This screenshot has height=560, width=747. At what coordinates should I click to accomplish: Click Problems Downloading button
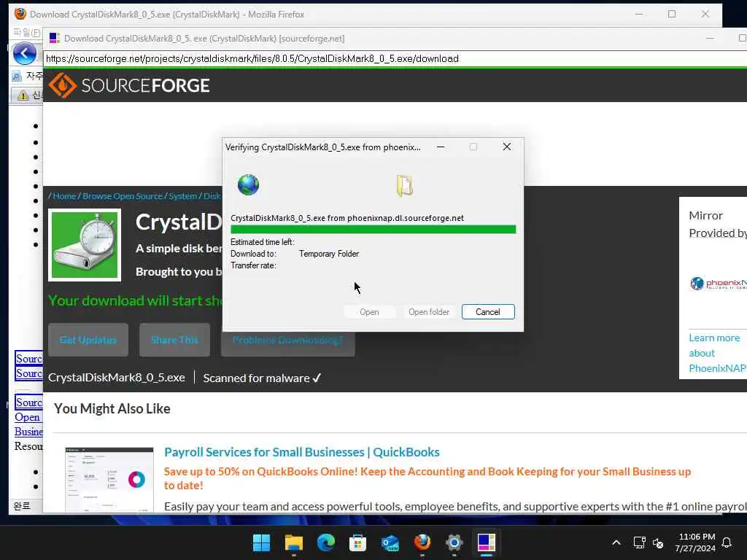point(287,340)
